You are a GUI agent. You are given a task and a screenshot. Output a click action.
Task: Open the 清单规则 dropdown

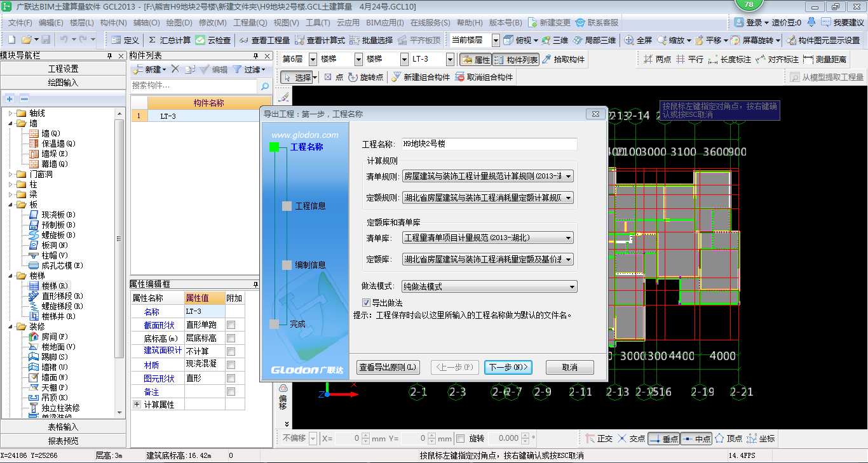(x=567, y=177)
